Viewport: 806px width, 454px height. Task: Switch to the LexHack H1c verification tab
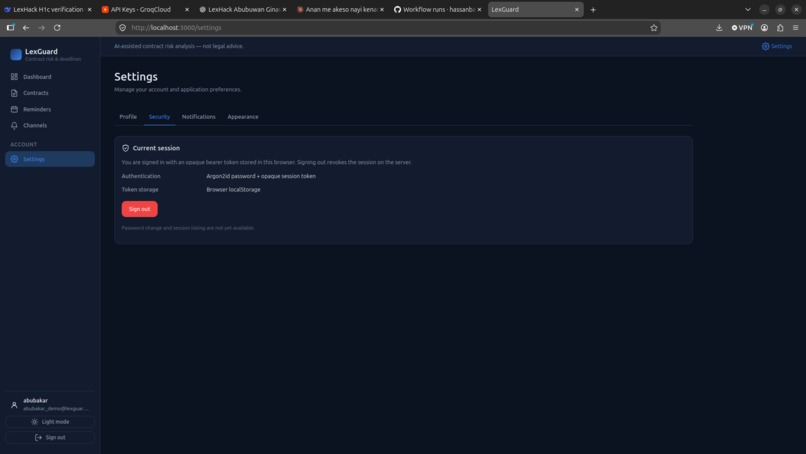point(47,9)
